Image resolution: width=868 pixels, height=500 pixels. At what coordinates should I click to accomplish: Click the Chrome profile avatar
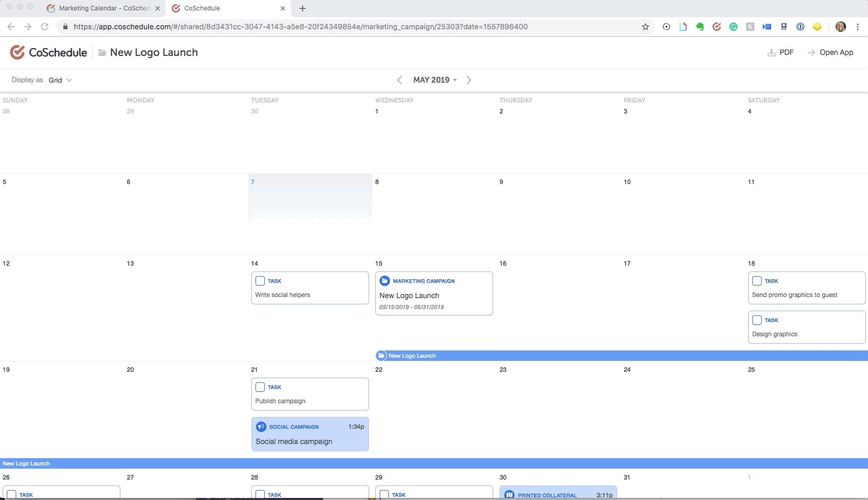click(x=841, y=27)
